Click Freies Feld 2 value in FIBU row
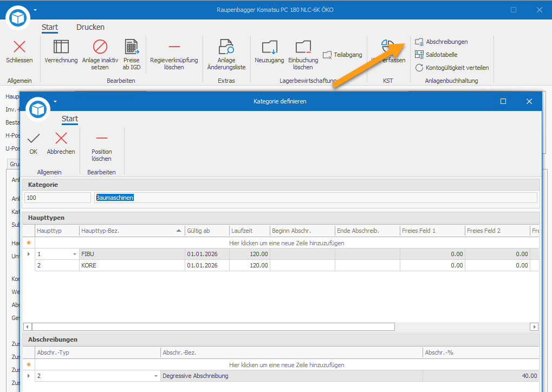 (497, 254)
